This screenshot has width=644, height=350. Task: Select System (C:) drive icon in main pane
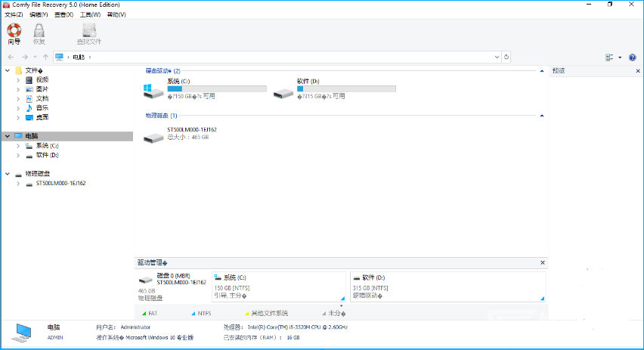[153, 91]
